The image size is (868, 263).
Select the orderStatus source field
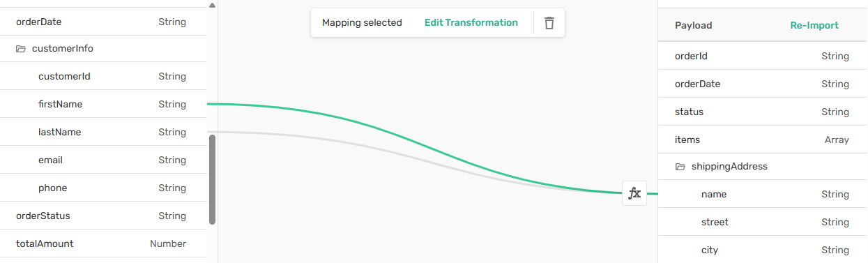[x=104, y=216]
